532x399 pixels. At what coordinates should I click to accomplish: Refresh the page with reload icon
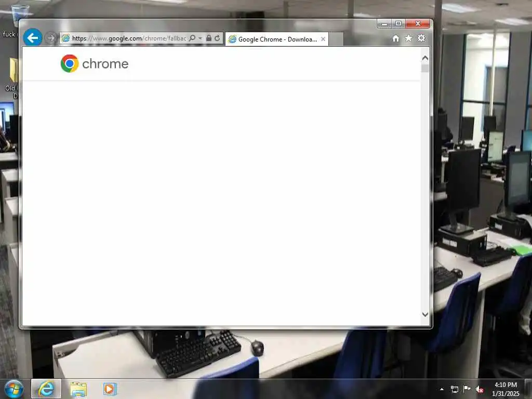[217, 38]
